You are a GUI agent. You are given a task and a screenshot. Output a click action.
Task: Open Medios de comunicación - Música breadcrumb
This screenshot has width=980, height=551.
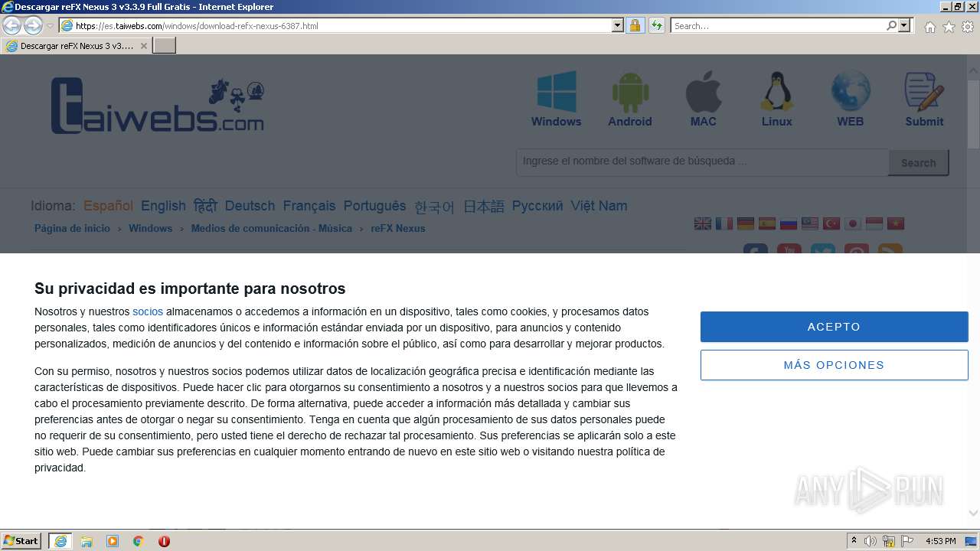tap(272, 228)
